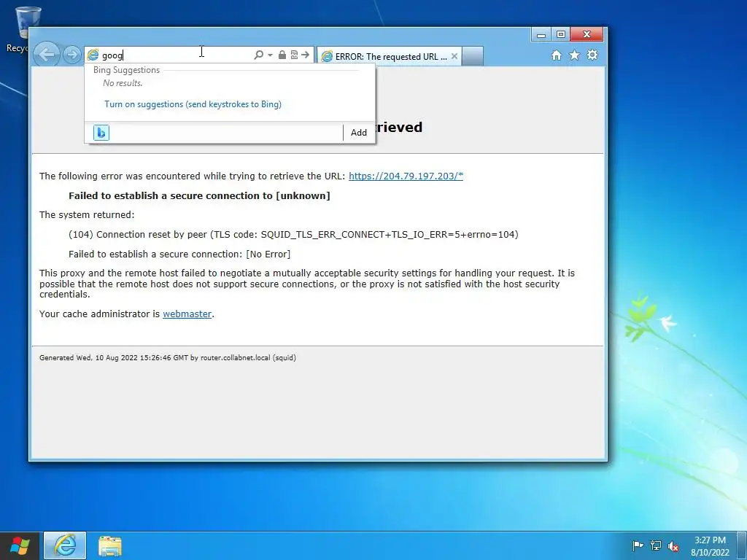The height and width of the screenshot is (560, 747).
Task: Open Favorites with the star icon
Action: point(575,55)
